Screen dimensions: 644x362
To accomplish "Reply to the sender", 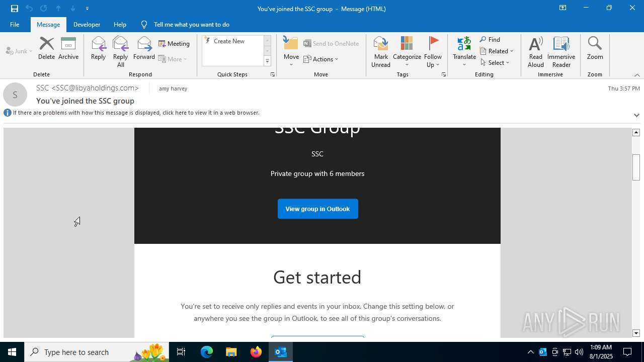I will 98,49.
